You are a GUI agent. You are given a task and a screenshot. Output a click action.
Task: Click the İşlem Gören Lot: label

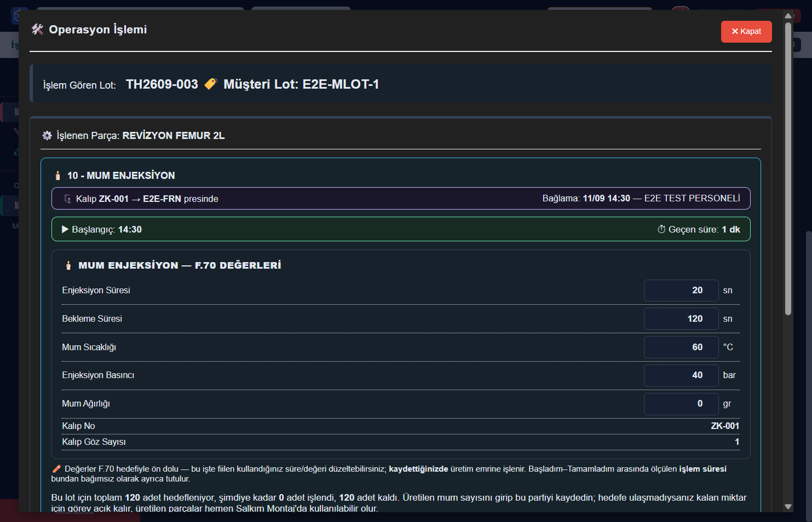coord(79,85)
